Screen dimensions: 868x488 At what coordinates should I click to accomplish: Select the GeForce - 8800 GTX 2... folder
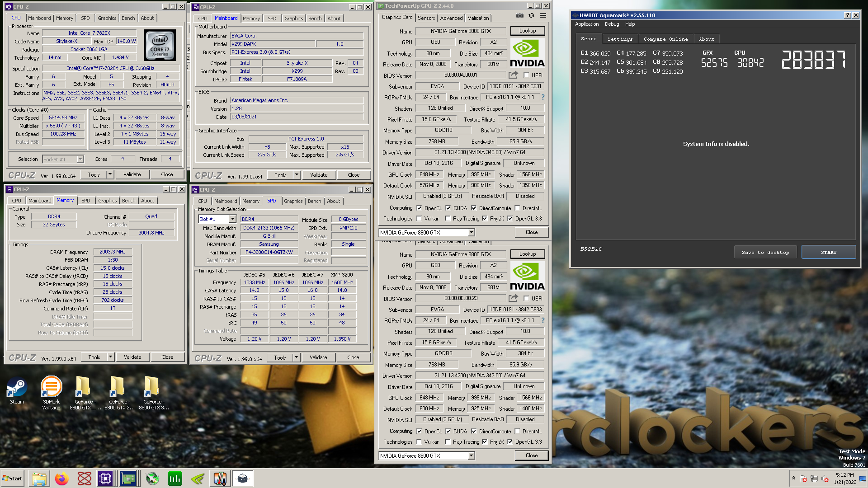[x=119, y=393]
